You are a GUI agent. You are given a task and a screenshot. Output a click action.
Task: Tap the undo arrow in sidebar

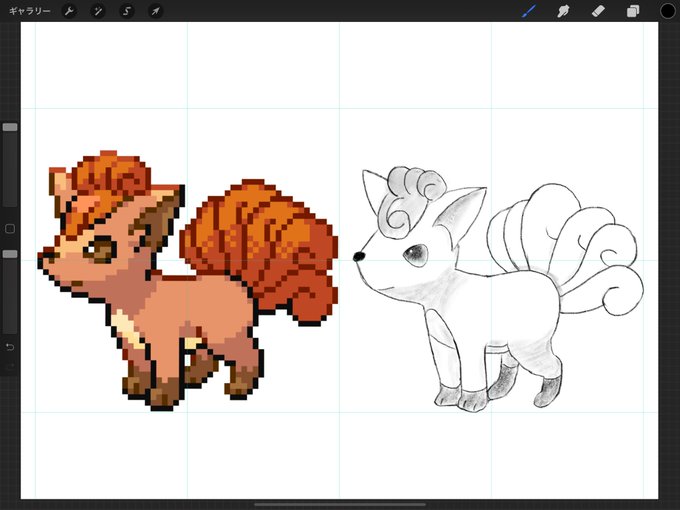coord(10,347)
